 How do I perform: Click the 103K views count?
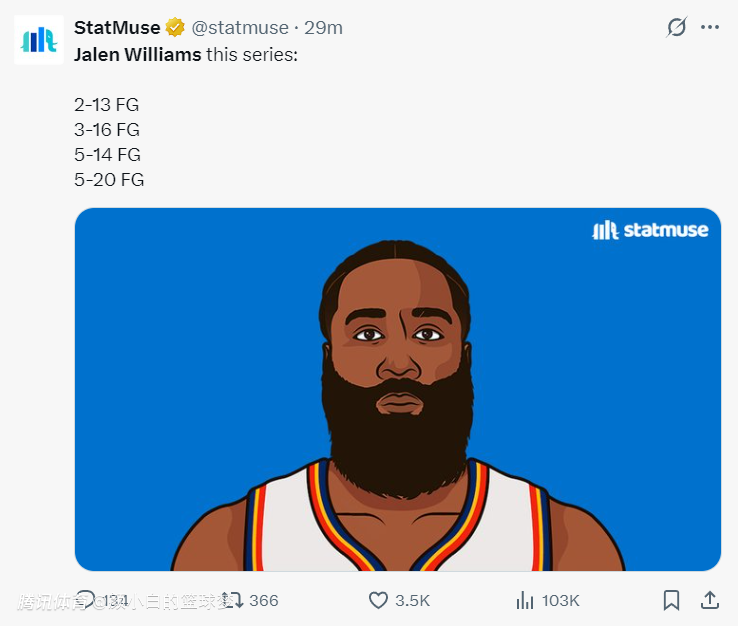[561, 601]
